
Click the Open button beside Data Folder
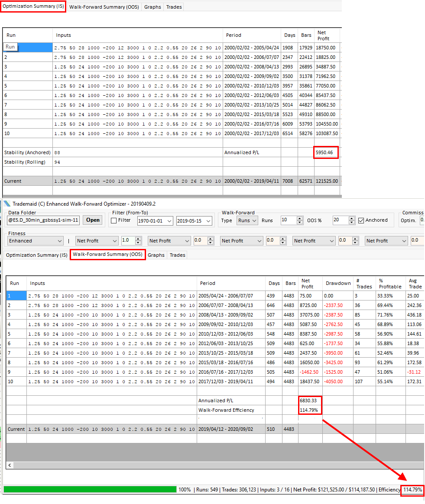93,220
